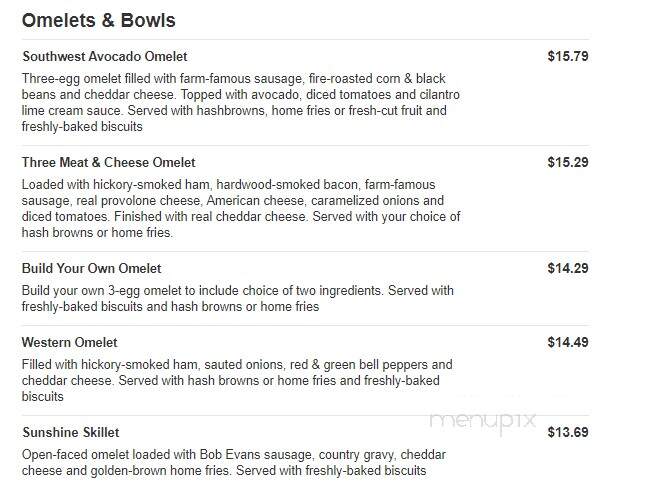Screen dimensions: 662x503
Task: Click the Three Meat & Cheese description paragraph
Action: coord(241,209)
